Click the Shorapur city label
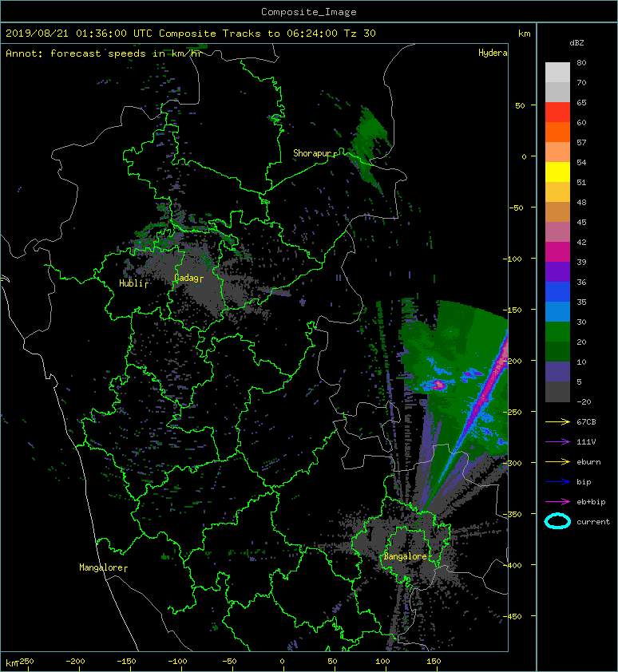This screenshot has width=618, height=672. tap(315, 153)
